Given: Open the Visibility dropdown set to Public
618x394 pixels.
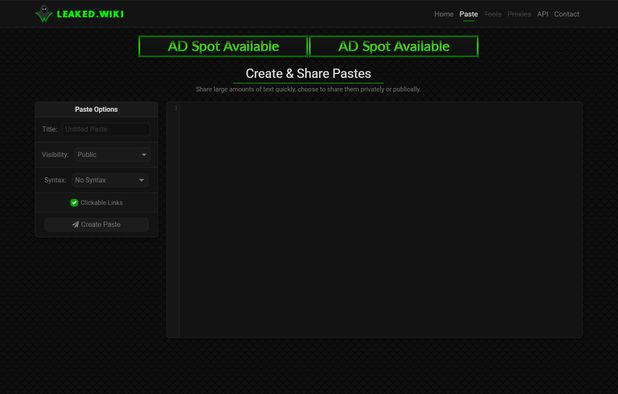Looking at the screenshot, I should tap(112, 155).
